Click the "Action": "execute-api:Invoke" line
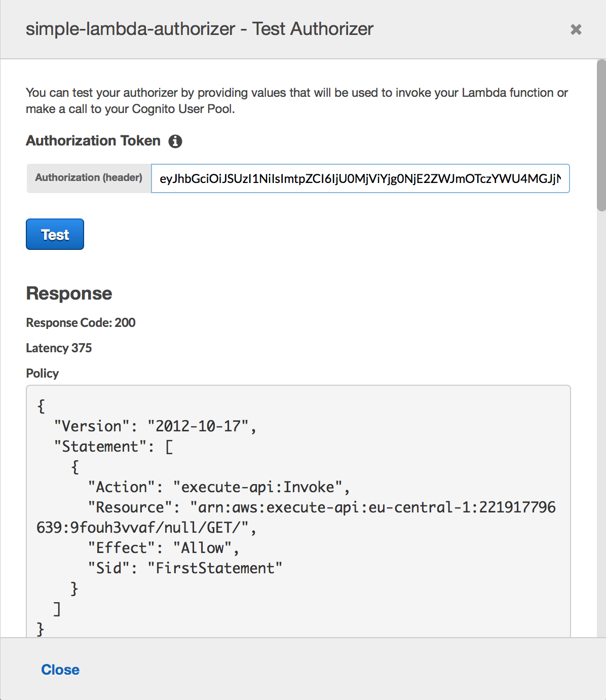This screenshot has width=606, height=700. click(x=218, y=487)
